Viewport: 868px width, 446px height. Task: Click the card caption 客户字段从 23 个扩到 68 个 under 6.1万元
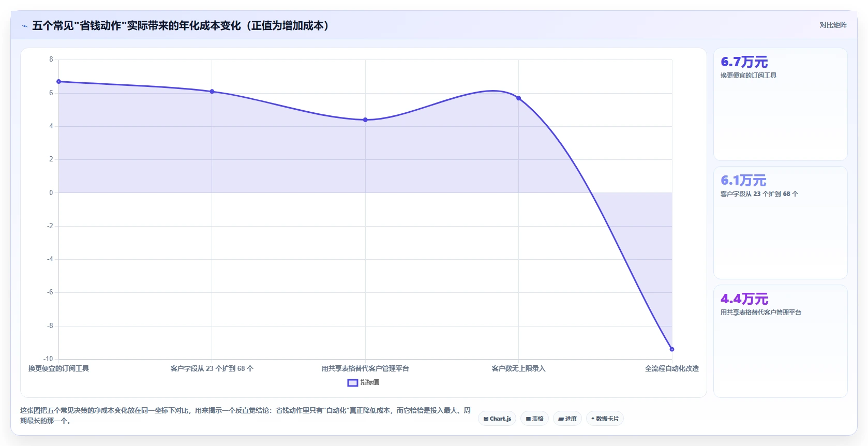point(759,194)
